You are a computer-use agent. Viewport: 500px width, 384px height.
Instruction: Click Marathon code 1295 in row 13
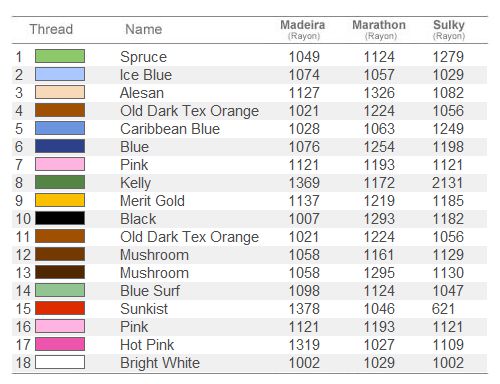[379, 273]
